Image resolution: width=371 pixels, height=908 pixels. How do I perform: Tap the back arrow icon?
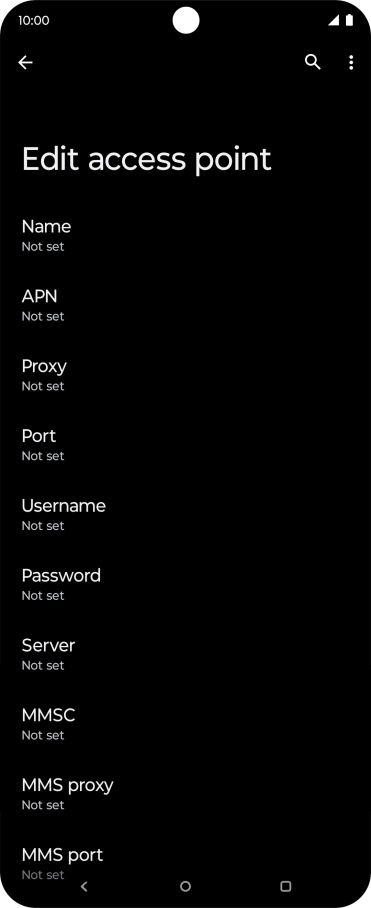[25, 63]
